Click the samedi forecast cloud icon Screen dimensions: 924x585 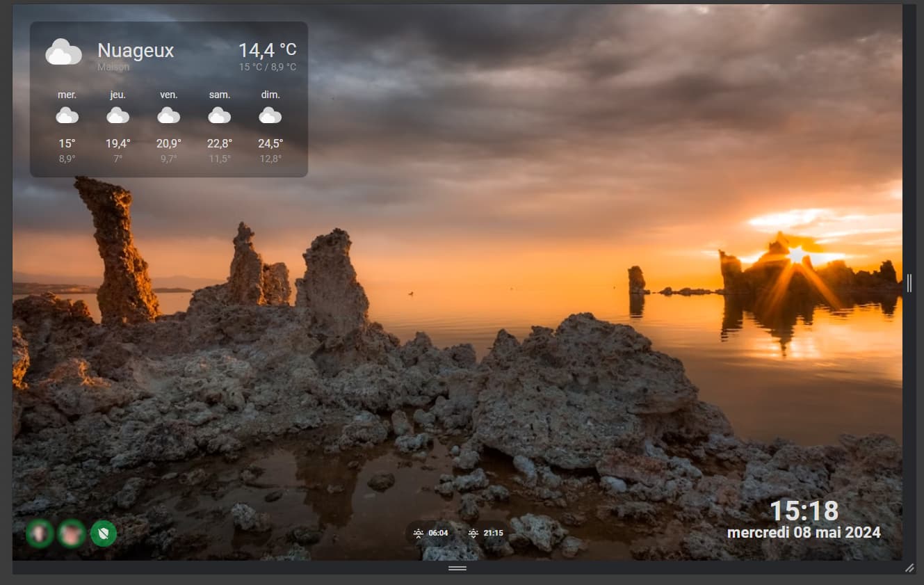pos(220,114)
